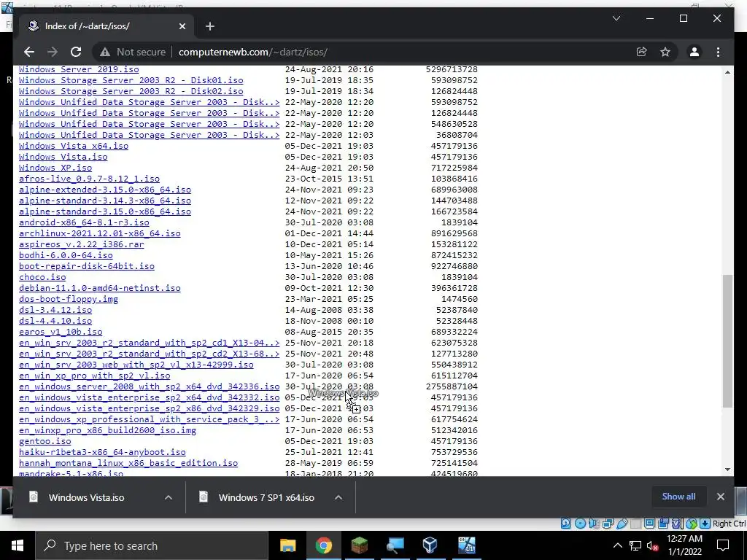Screen dimensions: 747x560
Task: Open haiku-r1beta3-x86_64-anyboot.iso link
Action: (x=102, y=452)
